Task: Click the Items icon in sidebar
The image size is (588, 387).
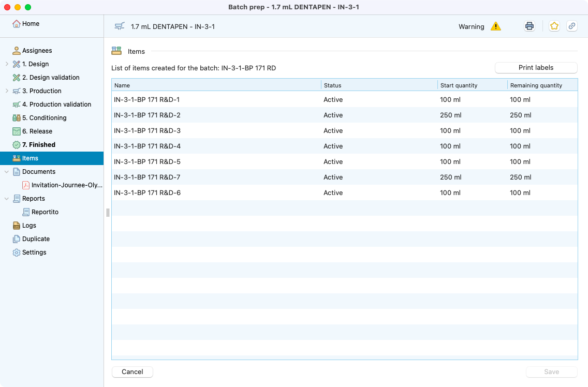Action: point(16,158)
